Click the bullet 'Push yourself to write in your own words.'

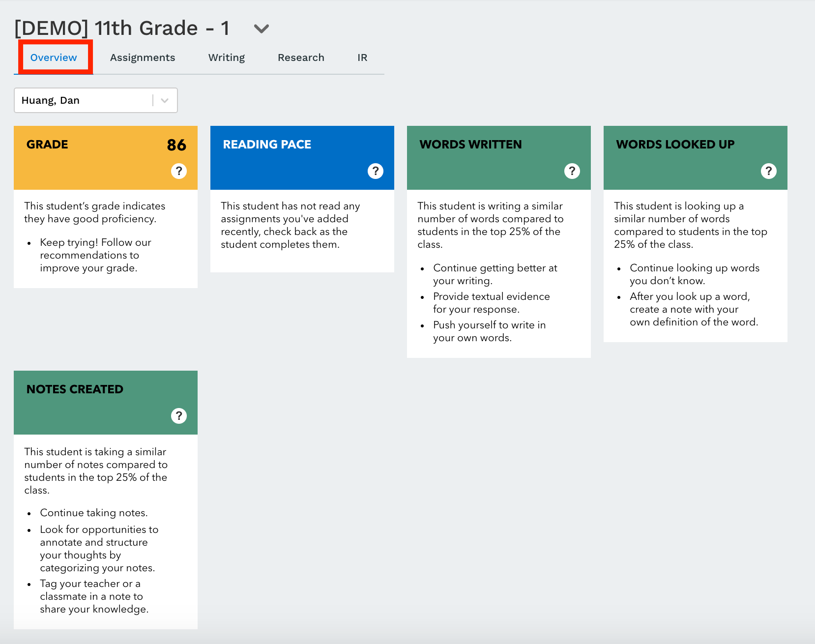490,331
